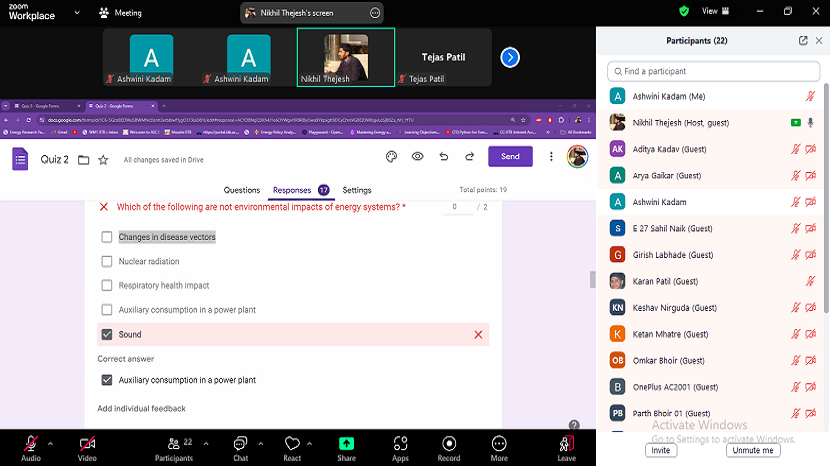This screenshot has width=830, height=466.
Task: Uncheck the Sound option checkbox
Action: coord(107,335)
